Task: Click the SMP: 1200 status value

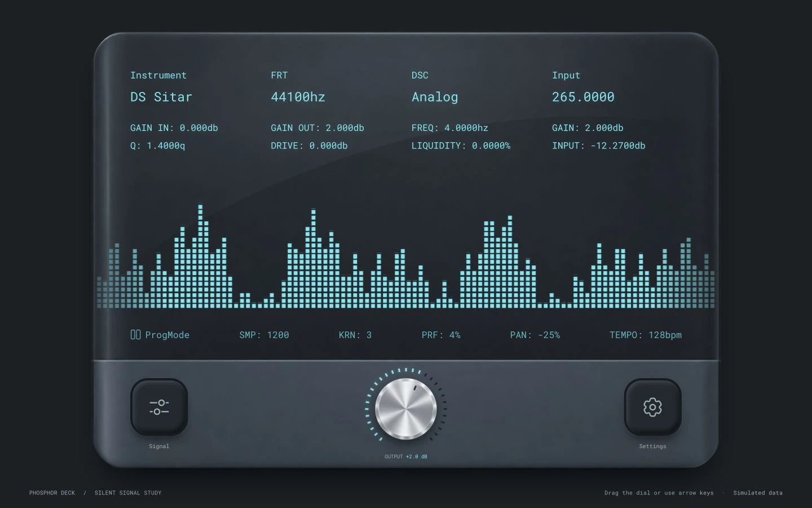Action: click(264, 335)
